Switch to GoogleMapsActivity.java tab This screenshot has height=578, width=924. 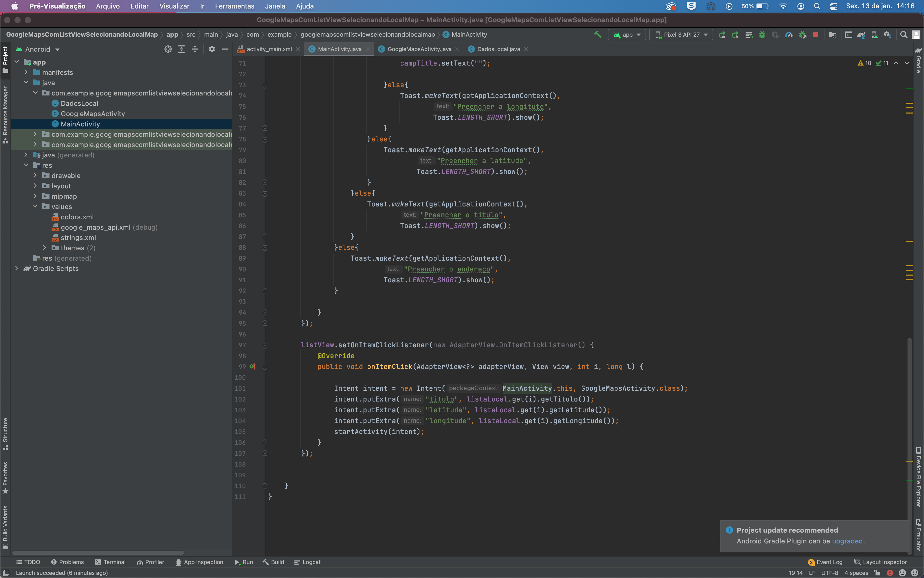coord(419,49)
